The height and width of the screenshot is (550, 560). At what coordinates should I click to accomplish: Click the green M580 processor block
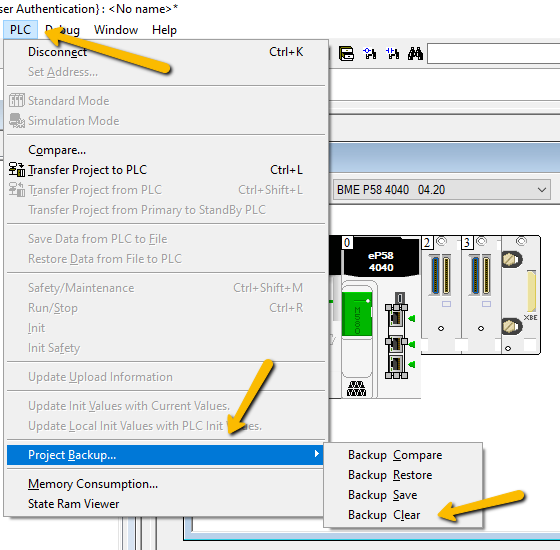pos(357,314)
